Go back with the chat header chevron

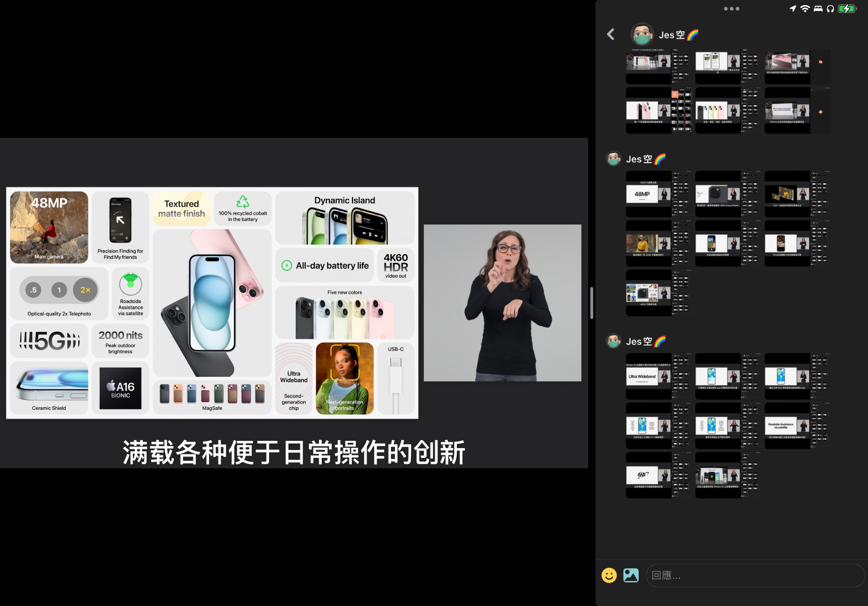coord(611,34)
